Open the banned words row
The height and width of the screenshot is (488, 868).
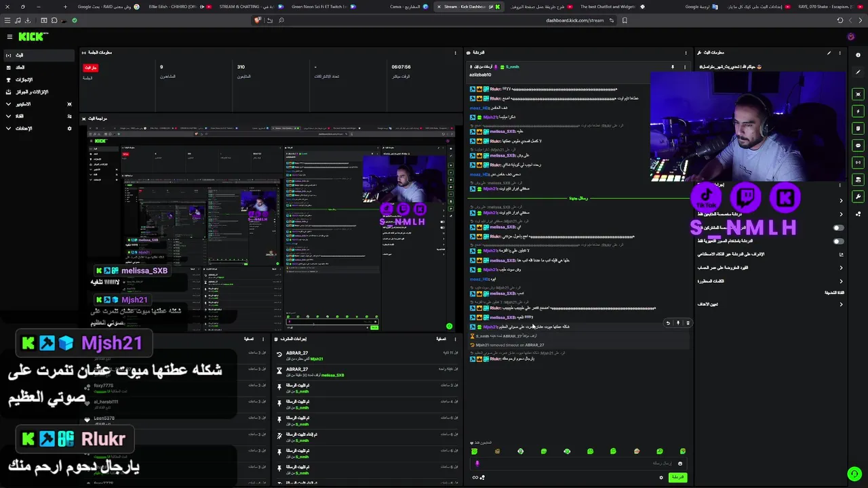(770, 281)
